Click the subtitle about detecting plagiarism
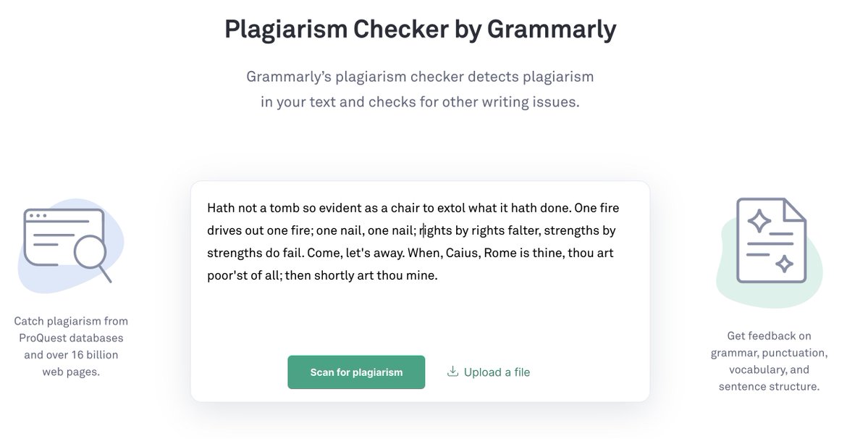 [x=420, y=89]
